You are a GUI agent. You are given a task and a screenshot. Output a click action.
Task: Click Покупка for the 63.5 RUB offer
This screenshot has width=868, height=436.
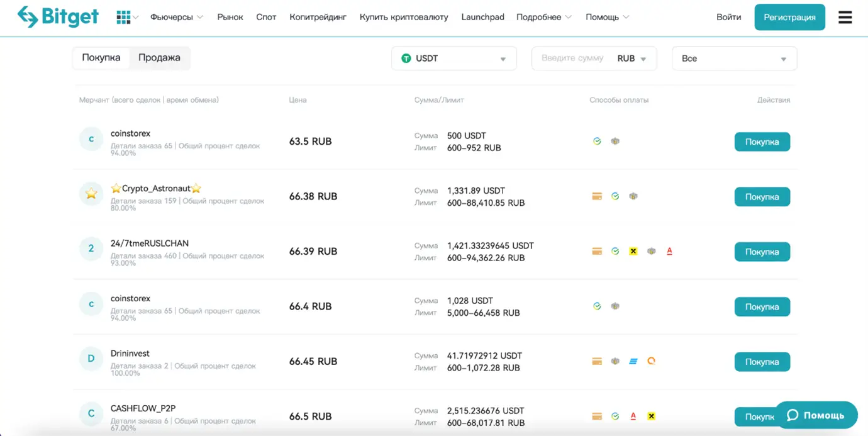coord(762,142)
